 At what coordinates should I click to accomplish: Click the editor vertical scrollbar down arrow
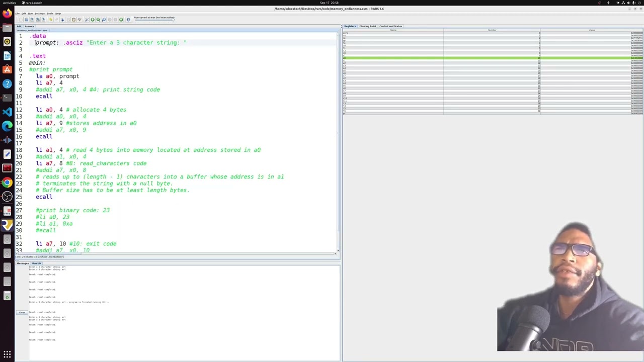(x=338, y=250)
